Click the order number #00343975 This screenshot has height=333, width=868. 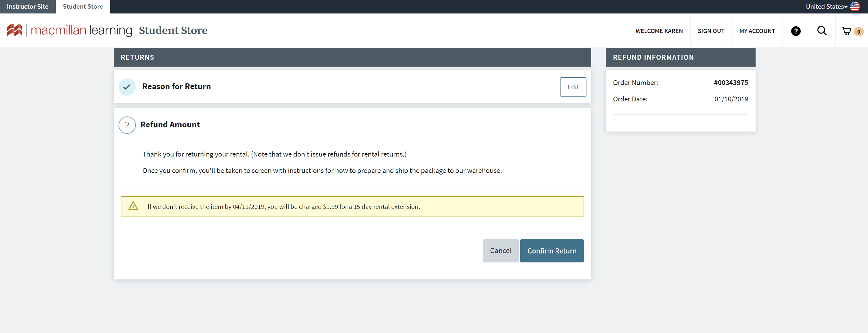click(731, 83)
